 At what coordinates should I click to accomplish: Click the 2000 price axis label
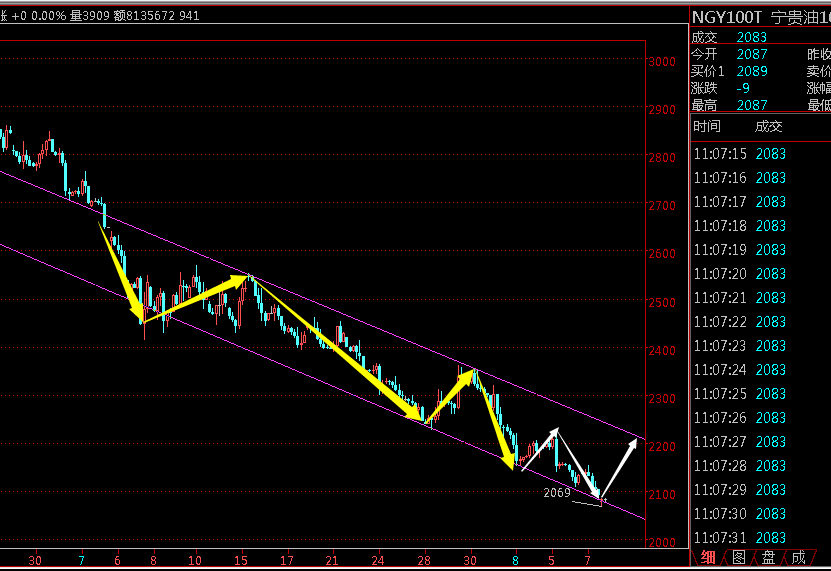tap(662, 542)
